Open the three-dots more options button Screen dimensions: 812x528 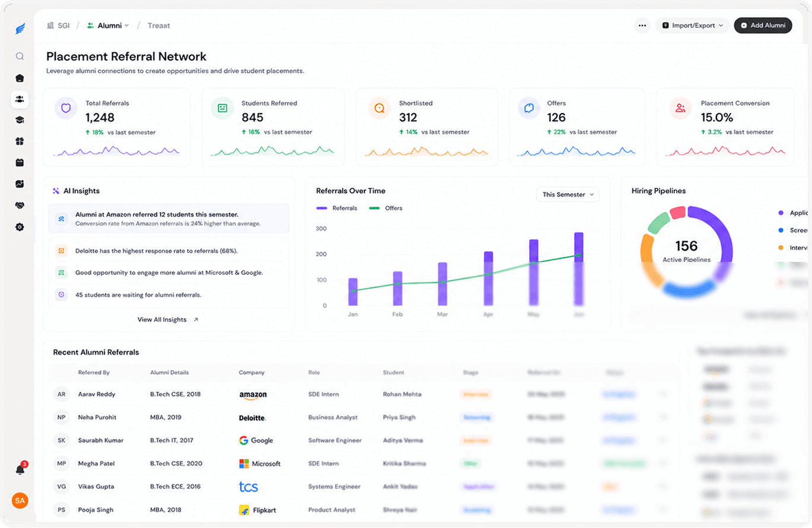642,25
